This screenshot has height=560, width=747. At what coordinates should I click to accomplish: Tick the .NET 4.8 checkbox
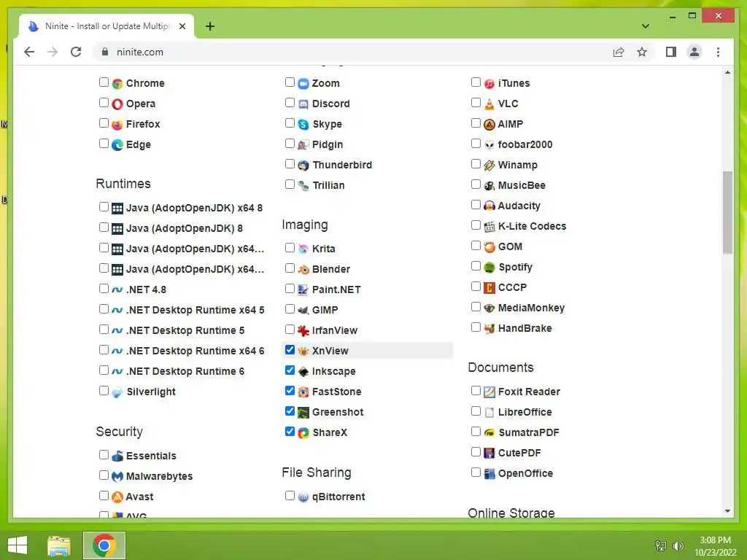[104, 289]
